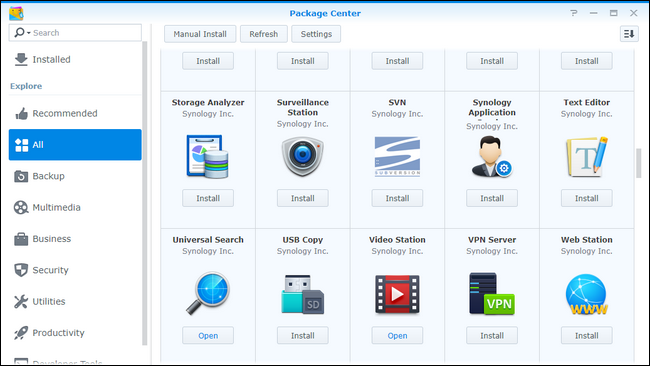The height and width of the screenshot is (366, 650).
Task: Show Installed packages
Action: [75, 59]
